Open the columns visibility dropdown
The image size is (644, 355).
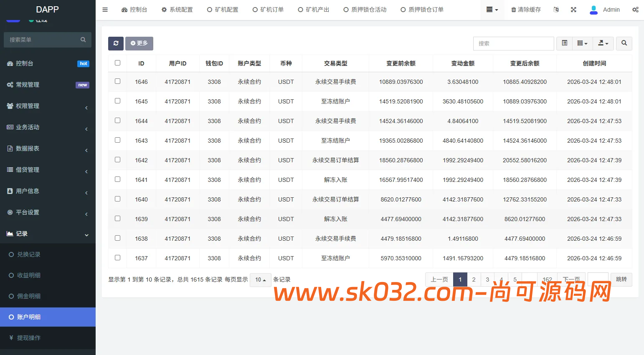(582, 43)
